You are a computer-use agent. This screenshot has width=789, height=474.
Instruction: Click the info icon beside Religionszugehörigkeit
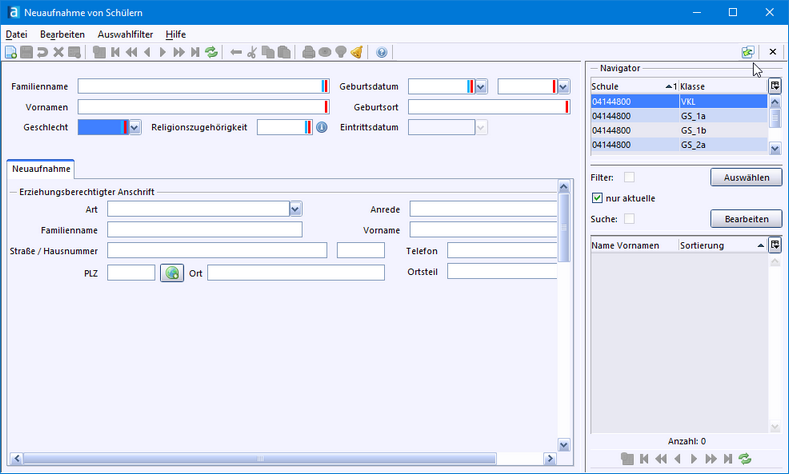tap(322, 128)
